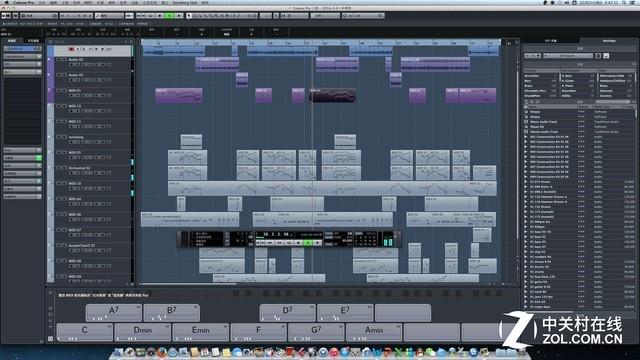Mute the MIDI 01 track

[59, 91]
